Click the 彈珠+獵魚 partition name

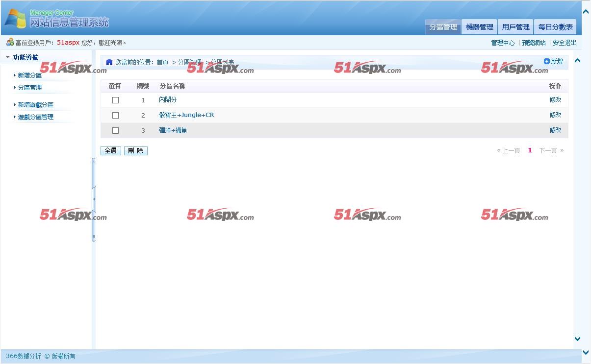click(173, 130)
